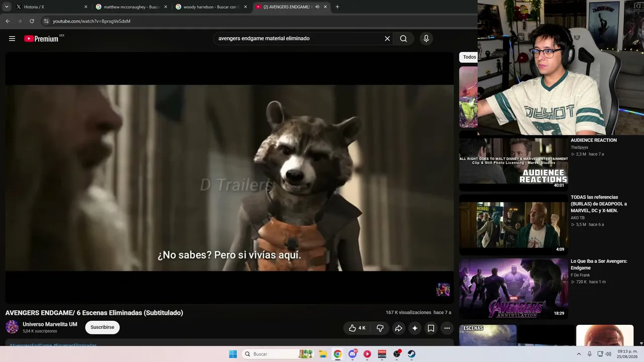Focus the address bar URL
Viewport: 644px width, 362px height.
click(92, 21)
